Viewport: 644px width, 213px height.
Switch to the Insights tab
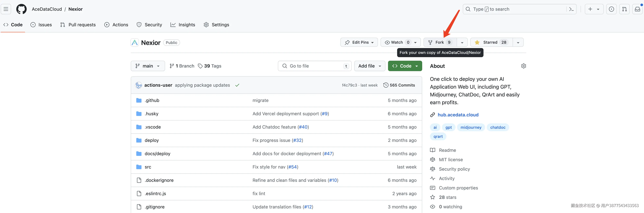click(183, 25)
